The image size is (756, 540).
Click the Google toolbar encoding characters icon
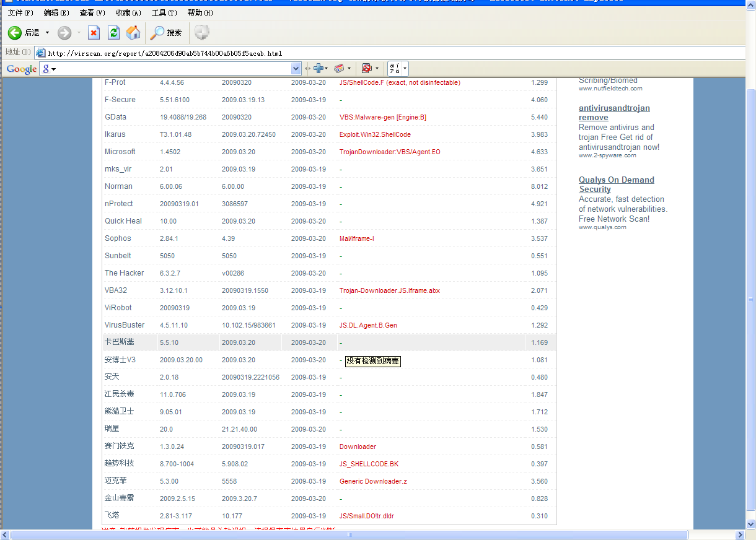click(394, 69)
